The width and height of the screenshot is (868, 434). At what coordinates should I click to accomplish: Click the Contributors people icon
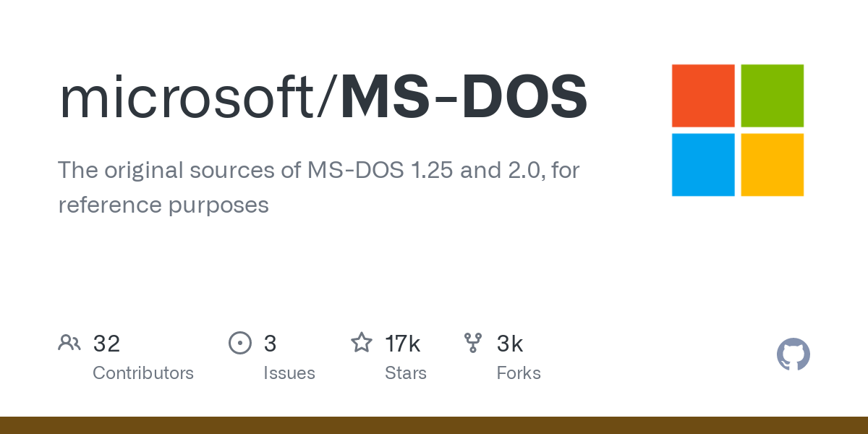[x=69, y=343]
